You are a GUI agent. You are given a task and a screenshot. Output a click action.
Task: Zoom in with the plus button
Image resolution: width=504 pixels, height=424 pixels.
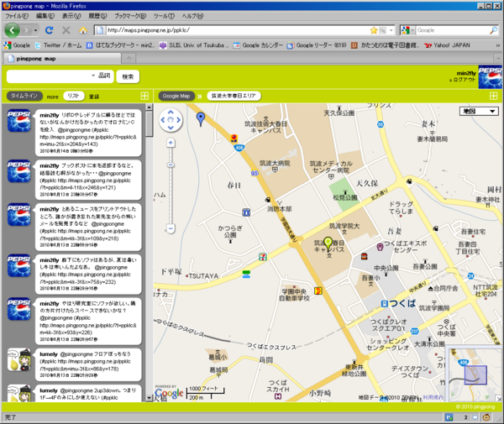pos(171,143)
